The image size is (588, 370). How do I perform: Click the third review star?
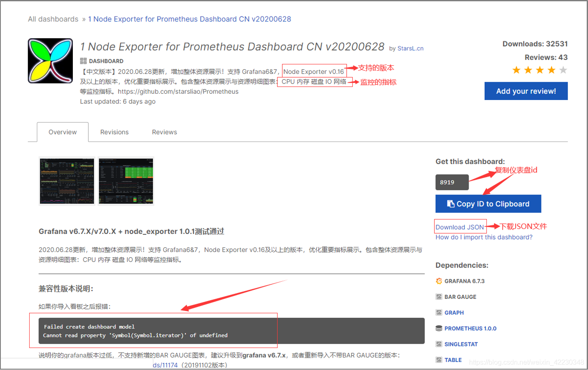pos(540,70)
